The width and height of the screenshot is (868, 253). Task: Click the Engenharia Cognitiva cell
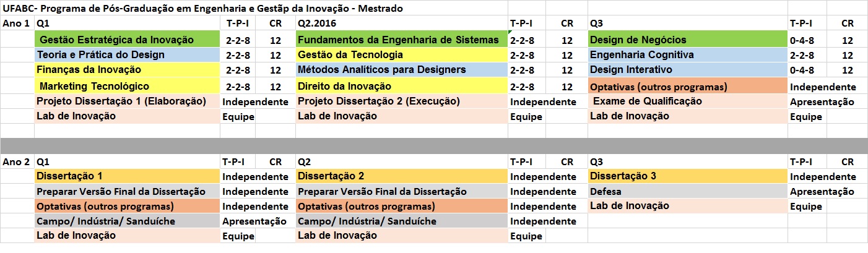coord(688,55)
